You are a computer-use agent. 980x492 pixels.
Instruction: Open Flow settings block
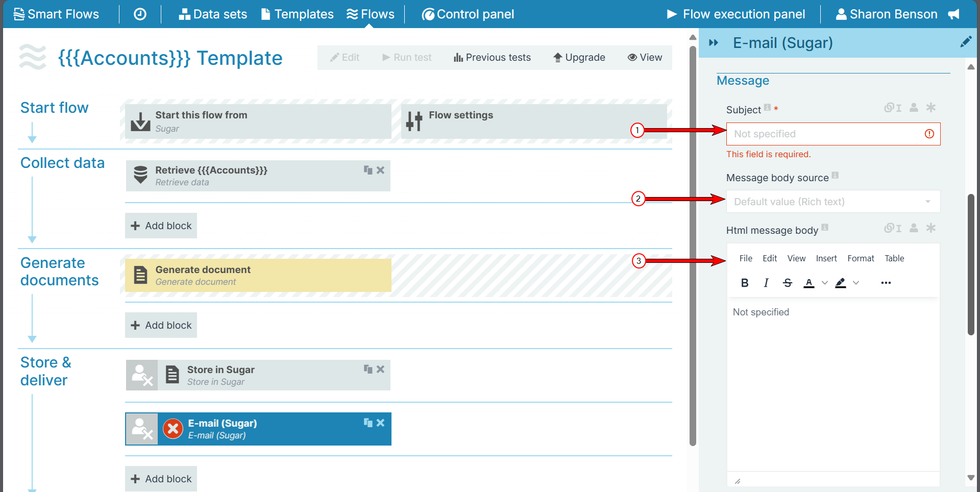(x=534, y=121)
